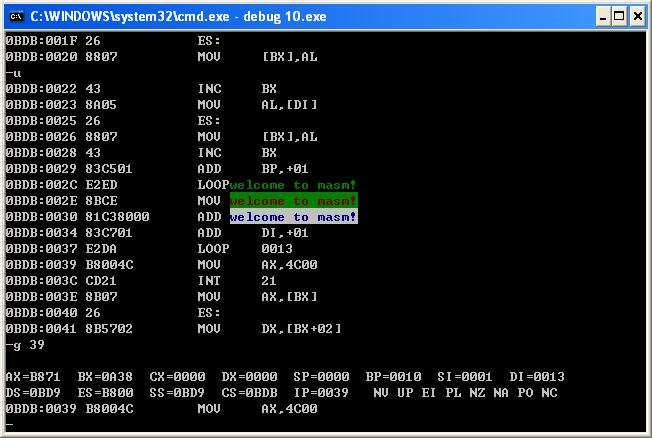
Task: Click register value CX=0000
Action: tap(177, 377)
